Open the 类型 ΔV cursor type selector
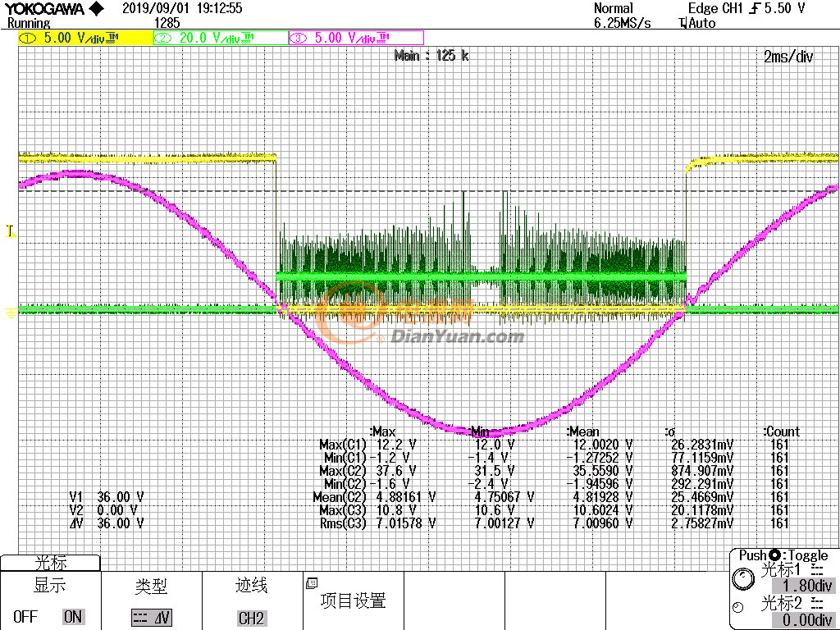Screen dimensions: 840x630 point(152,618)
